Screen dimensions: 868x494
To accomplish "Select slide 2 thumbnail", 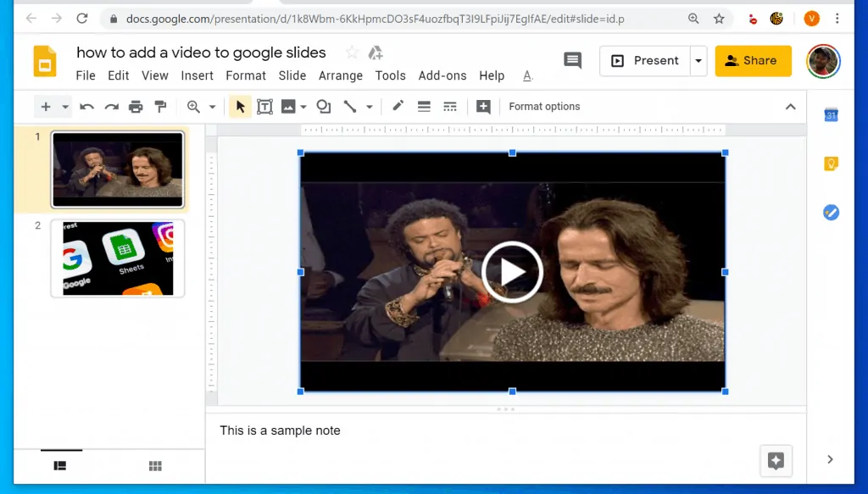I will [x=118, y=258].
